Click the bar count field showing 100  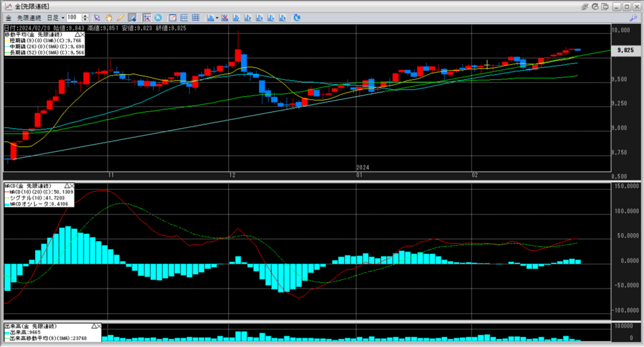coord(72,18)
